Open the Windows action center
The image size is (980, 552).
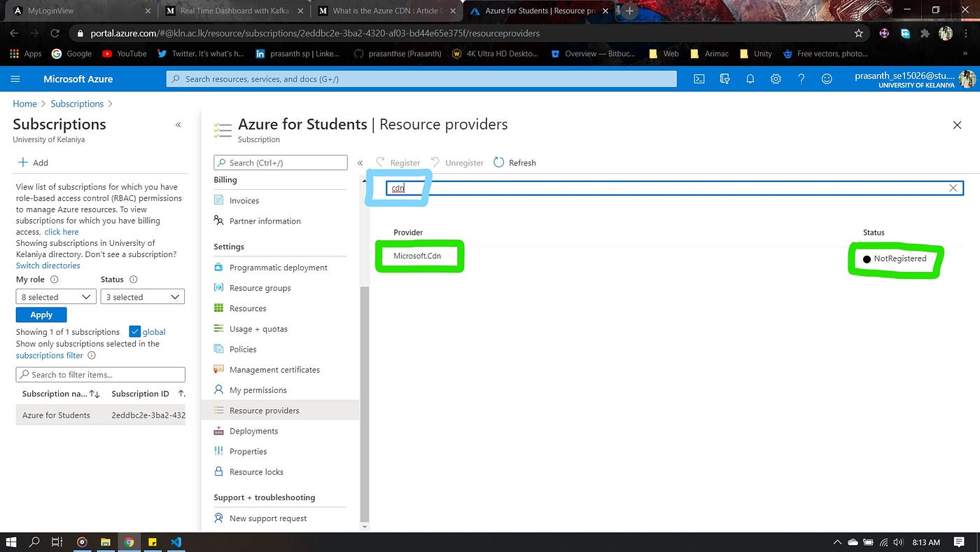click(960, 542)
